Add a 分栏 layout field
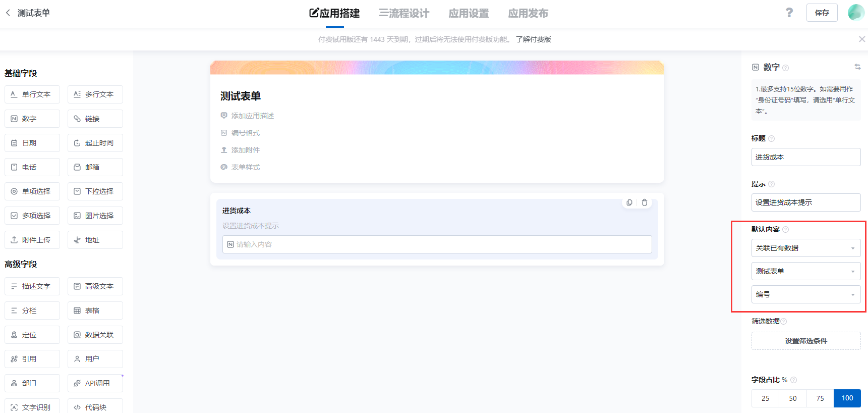 click(32, 311)
